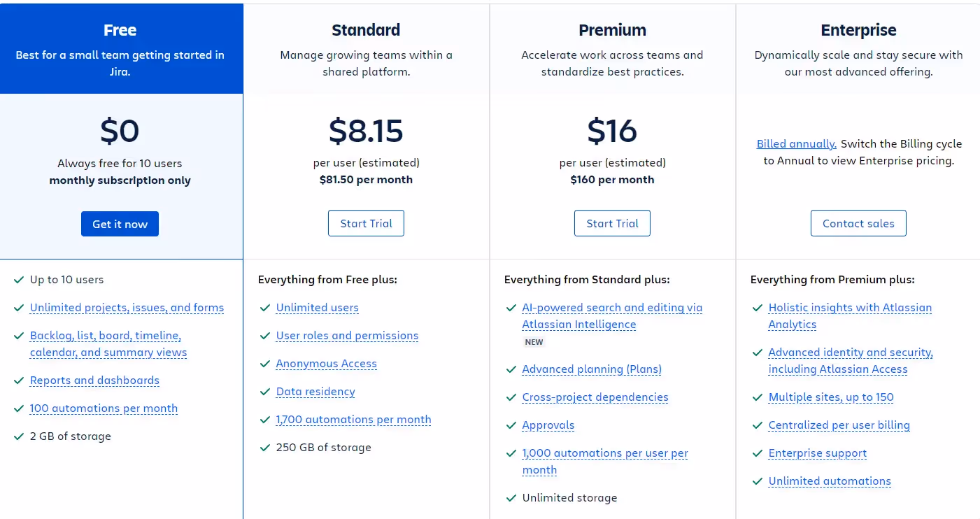Click Unlimited projects, issues, and forms link
Viewport: 980px width, 519px height.
(x=127, y=307)
